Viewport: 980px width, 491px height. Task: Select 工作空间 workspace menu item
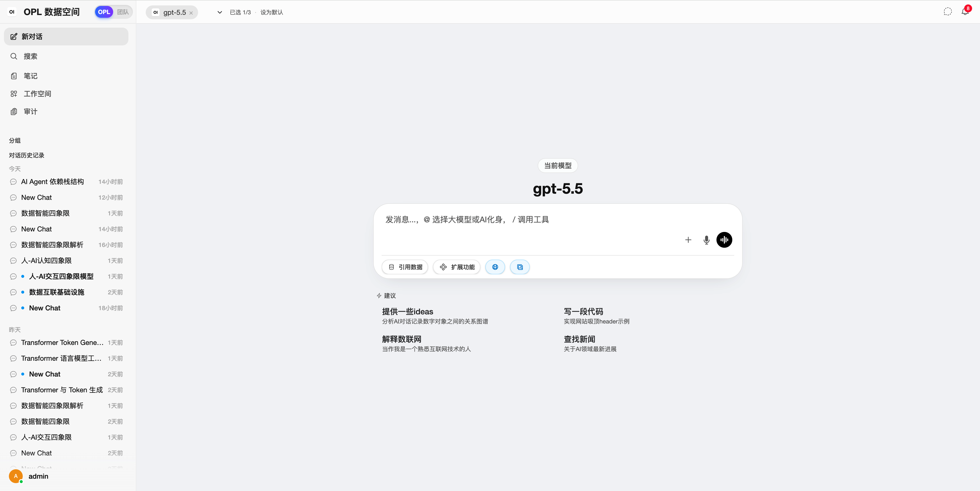click(66, 94)
